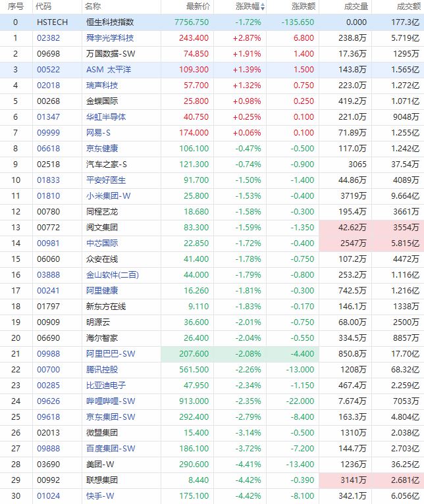Open 快手-W stock link

pos(100,495)
